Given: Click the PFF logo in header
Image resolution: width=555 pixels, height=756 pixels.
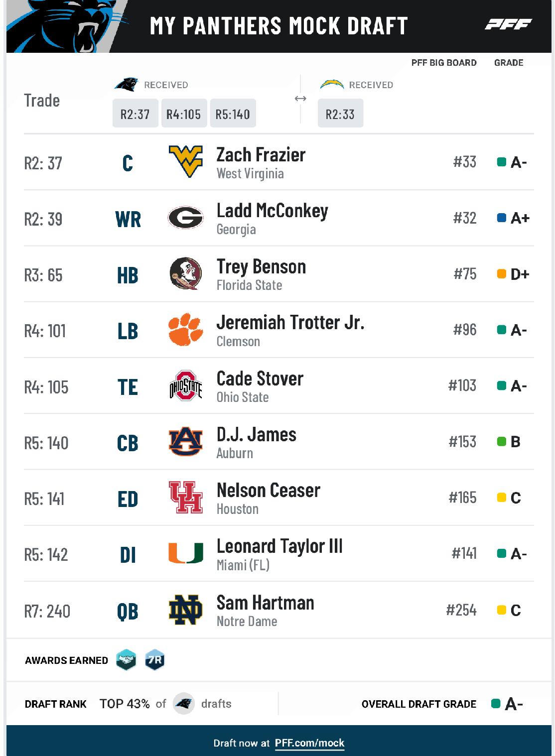Looking at the screenshot, I should click(508, 24).
